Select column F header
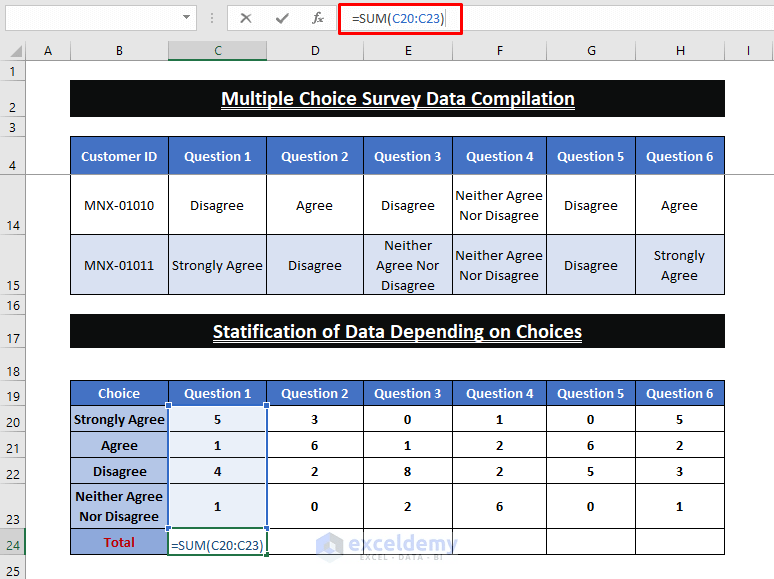This screenshot has width=774, height=579. (500, 50)
